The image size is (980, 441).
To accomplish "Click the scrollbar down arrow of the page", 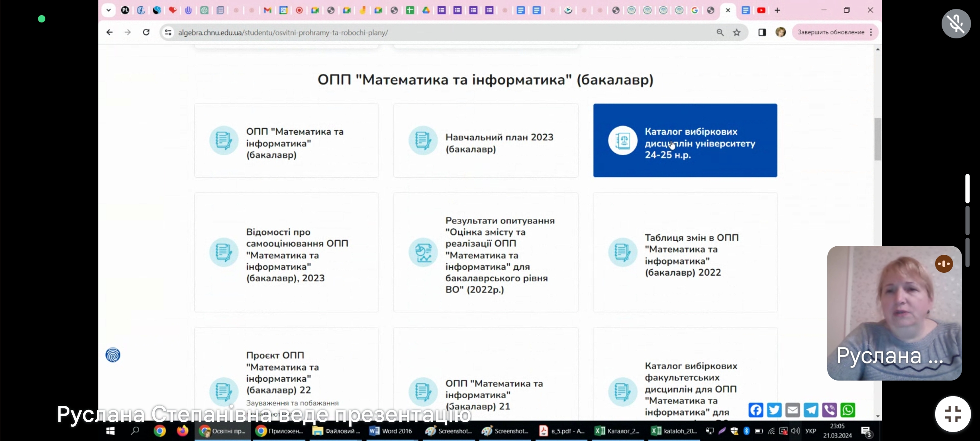I will click(878, 416).
